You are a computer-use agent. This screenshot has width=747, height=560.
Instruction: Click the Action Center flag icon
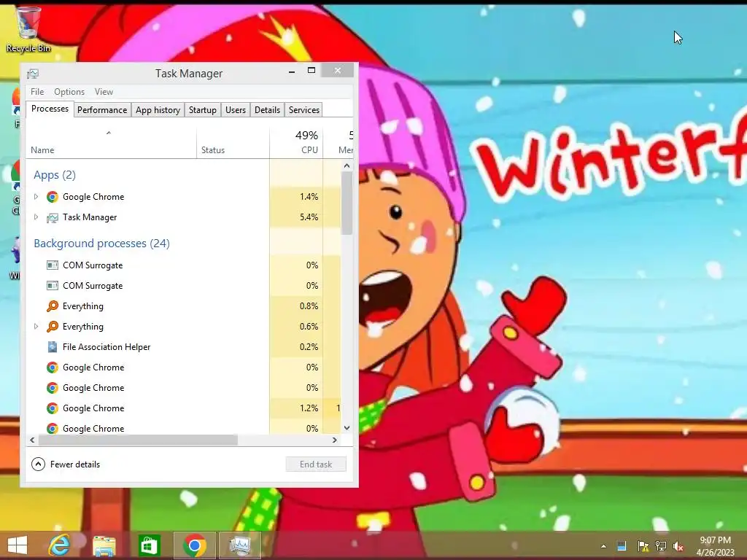[643, 546]
